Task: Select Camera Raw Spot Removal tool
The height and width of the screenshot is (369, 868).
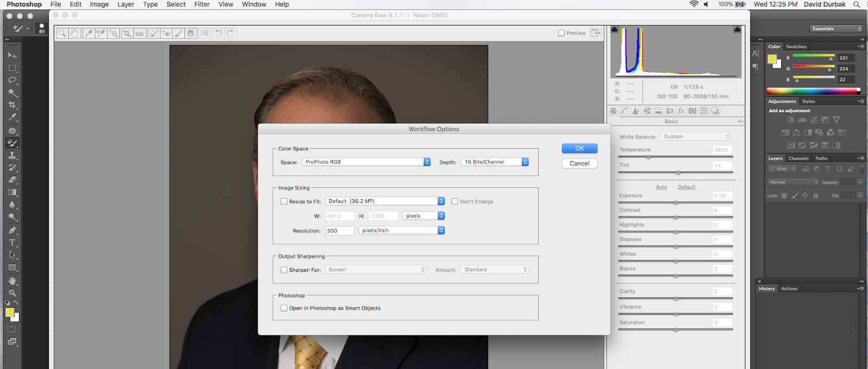Action: (154, 33)
